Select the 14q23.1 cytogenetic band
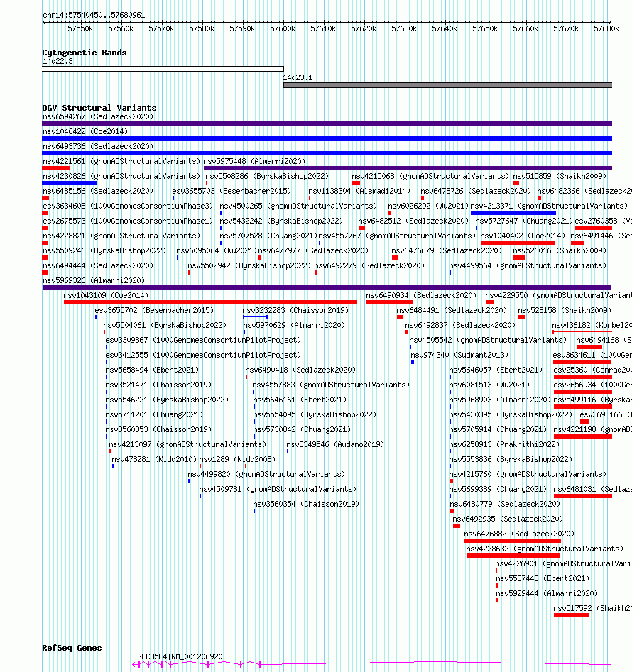632x672 pixels. tap(447, 85)
